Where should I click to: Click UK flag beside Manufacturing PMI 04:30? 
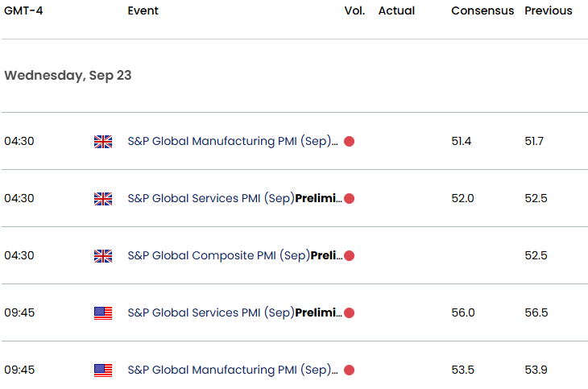click(x=103, y=142)
